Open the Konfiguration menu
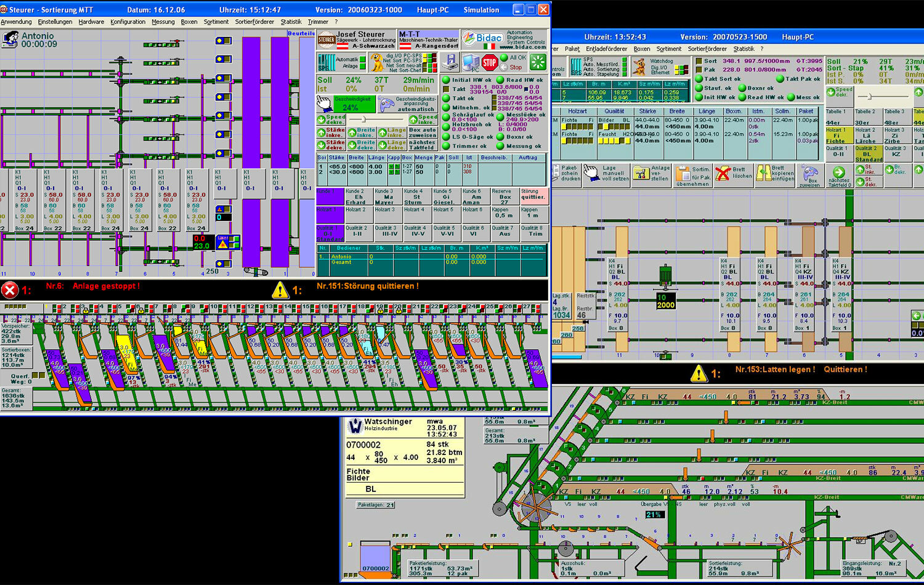This screenshot has height=585, width=924. pos(128,22)
